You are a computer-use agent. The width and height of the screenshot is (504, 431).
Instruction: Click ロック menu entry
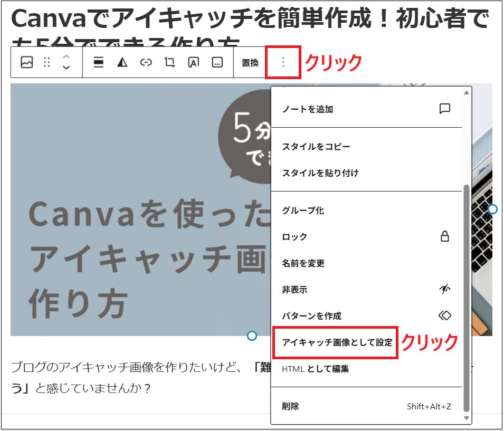tap(366, 237)
